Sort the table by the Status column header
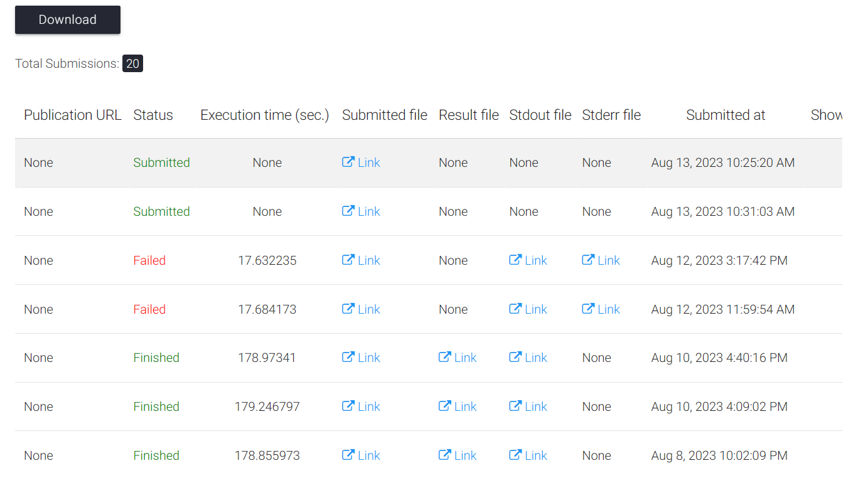The height and width of the screenshot is (478, 868). pos(153,115)
